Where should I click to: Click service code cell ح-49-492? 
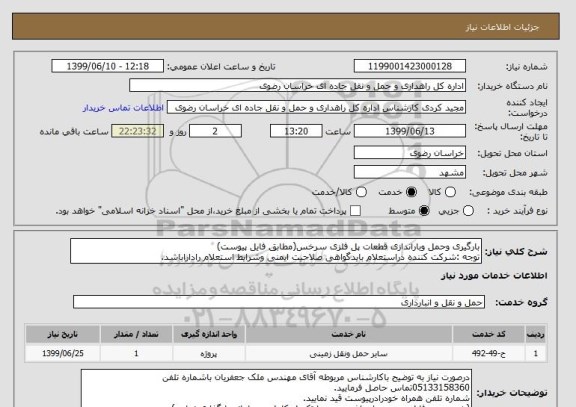point(489,354)
